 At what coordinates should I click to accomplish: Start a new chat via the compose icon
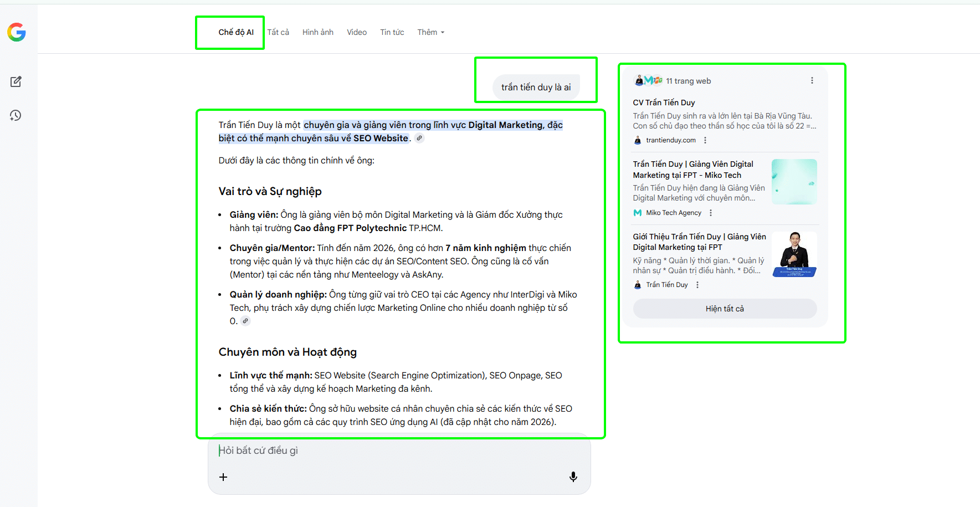pyautogui.click(x=16, y=81)
